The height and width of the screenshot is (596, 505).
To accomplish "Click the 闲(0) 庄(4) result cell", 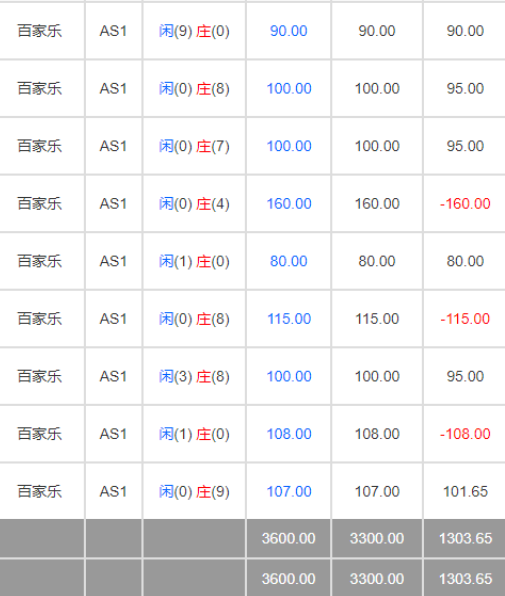I will (x=194, y=204).
